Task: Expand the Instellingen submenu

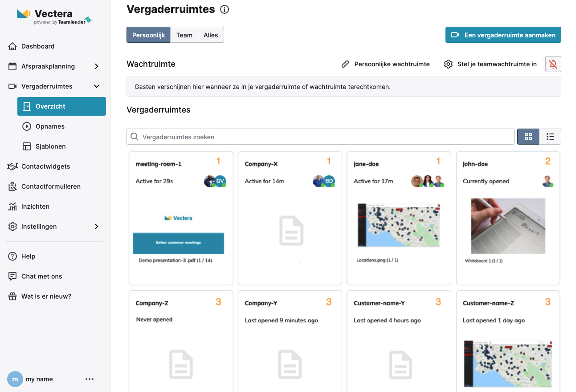Action: click(97, 226)
